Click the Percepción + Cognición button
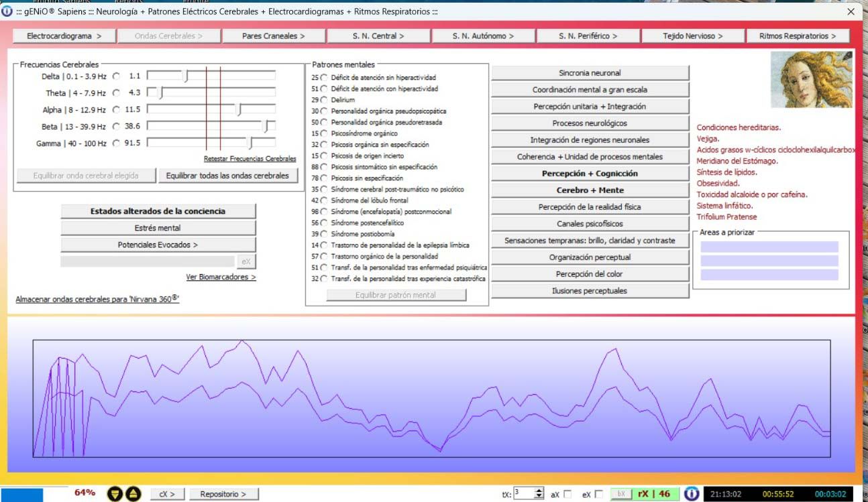The width and height of the screenshot is (868, 502). [x=590, y=174]
